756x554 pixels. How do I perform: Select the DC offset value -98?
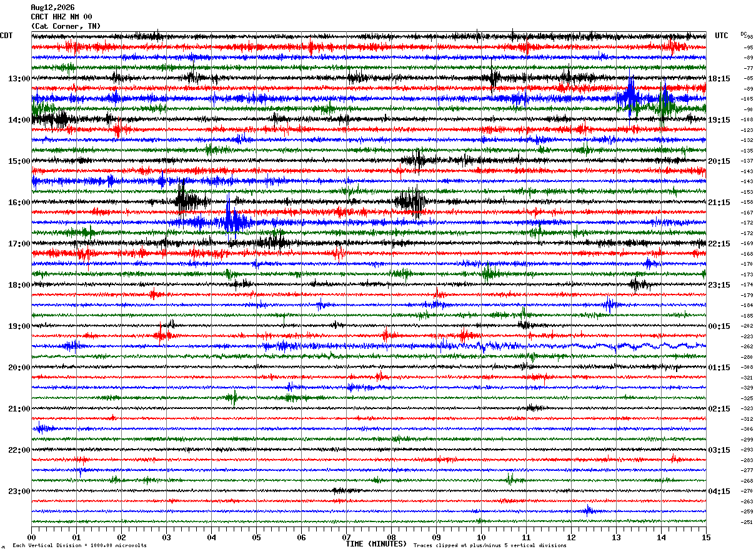(x=749, y=37)
